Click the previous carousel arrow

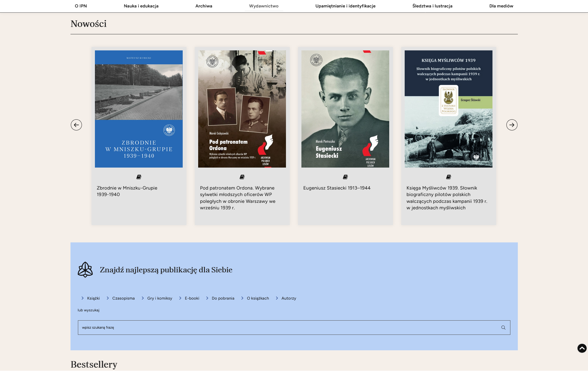[76, 125]
